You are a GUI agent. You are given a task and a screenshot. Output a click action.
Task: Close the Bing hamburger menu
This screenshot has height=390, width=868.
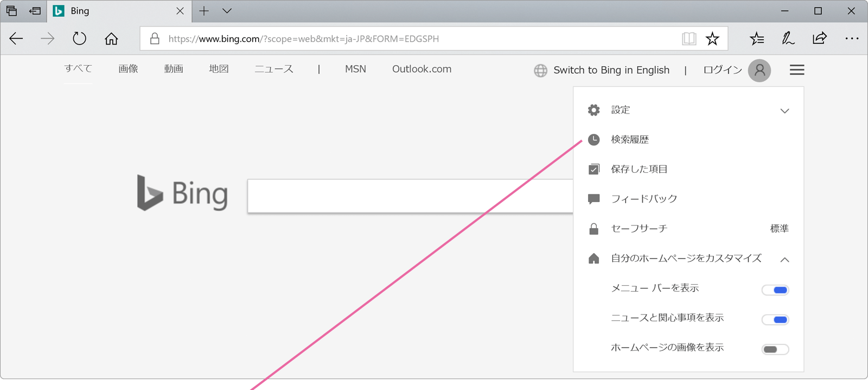tap(797, 70)
